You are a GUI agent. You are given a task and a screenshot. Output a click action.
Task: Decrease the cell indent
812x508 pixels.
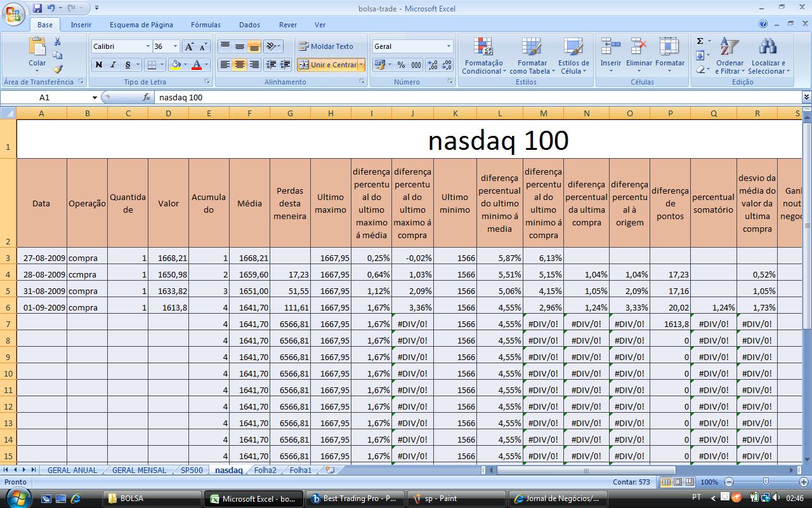point(271,65)
